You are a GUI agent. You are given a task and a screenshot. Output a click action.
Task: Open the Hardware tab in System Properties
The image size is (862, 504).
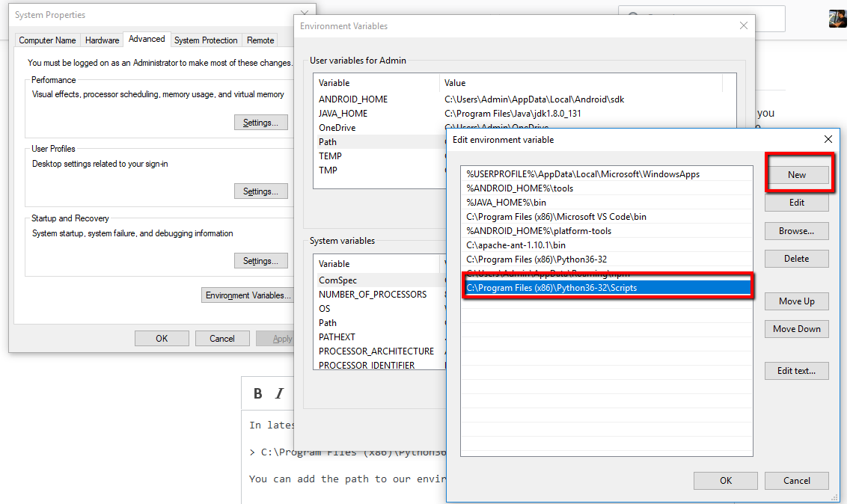[x=103, y=40]
